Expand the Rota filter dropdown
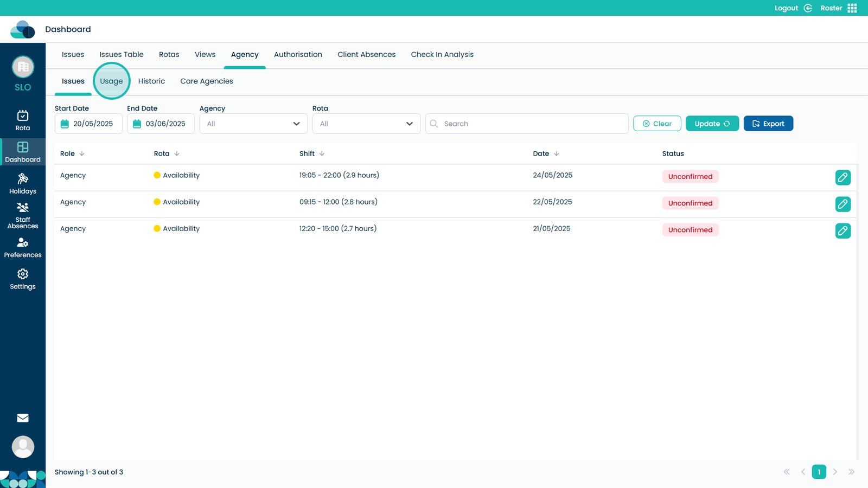The image size is (868, 488). [x=366, y=124]
